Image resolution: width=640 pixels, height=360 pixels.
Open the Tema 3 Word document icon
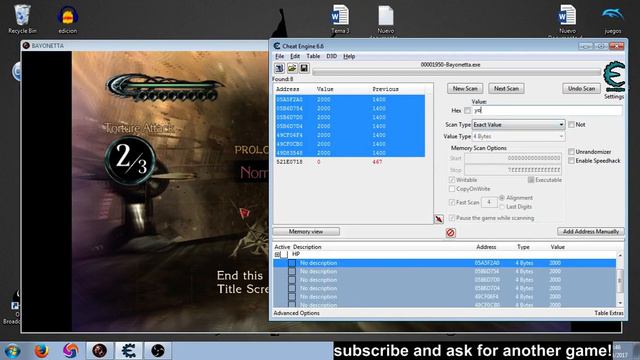[340, 19]
